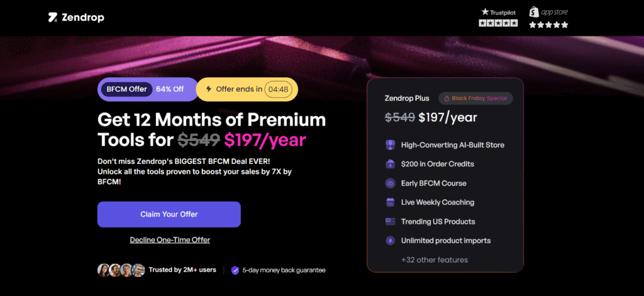Click the money back guarantee shield icon
Screen dimensions: 644x296
(x=235, y=270)
